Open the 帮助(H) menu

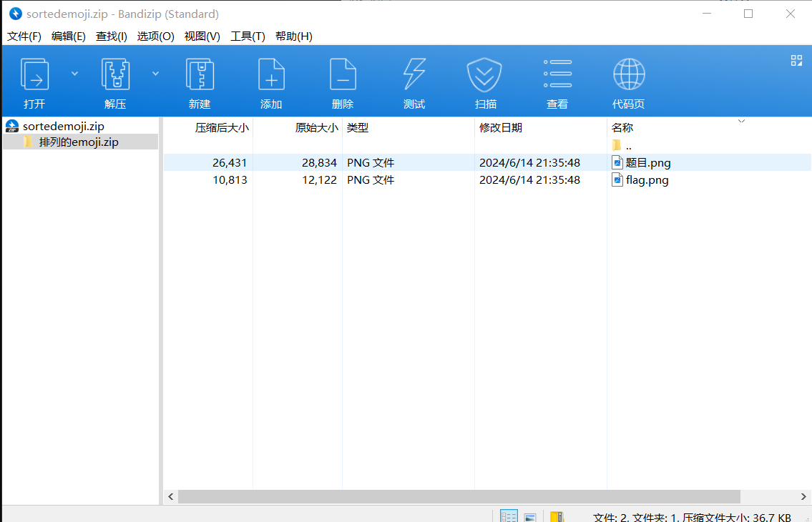point(293,36)
